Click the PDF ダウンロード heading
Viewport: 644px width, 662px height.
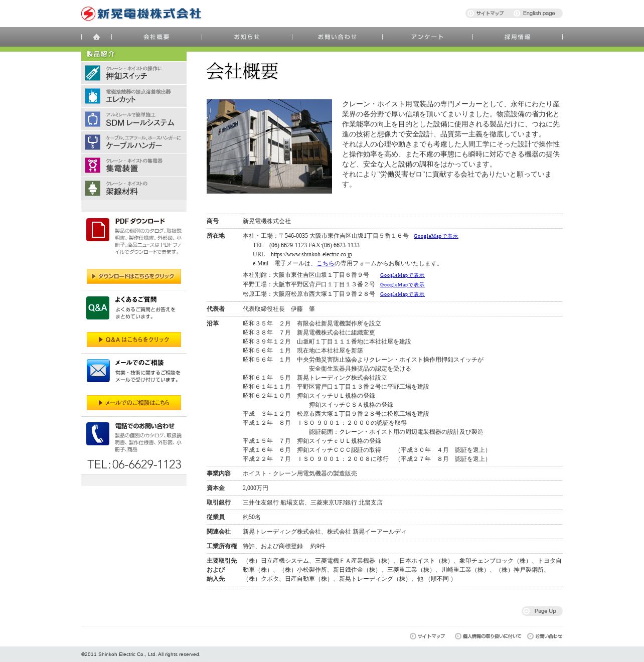pos(140,221)
